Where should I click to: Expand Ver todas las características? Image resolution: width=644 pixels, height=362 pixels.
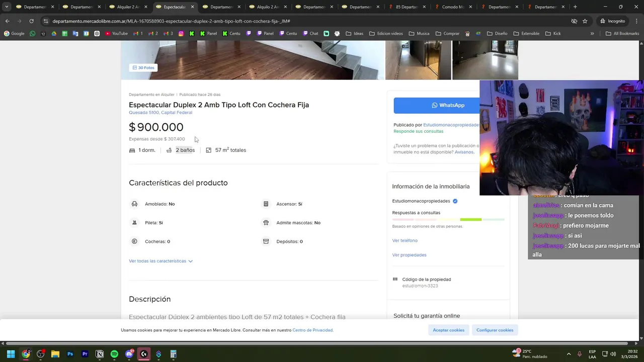coord(160,261)
